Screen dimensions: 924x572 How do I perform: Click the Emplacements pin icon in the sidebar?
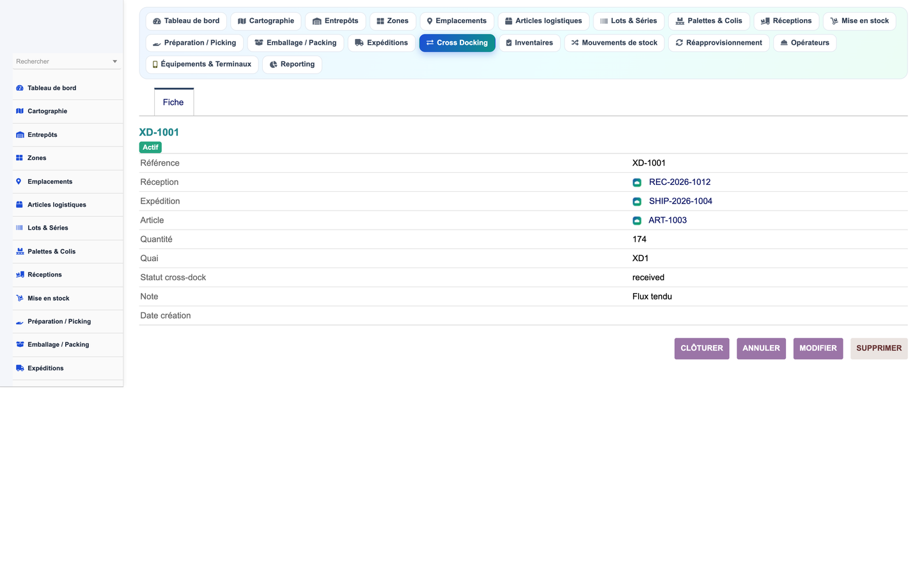coord(19,182)
